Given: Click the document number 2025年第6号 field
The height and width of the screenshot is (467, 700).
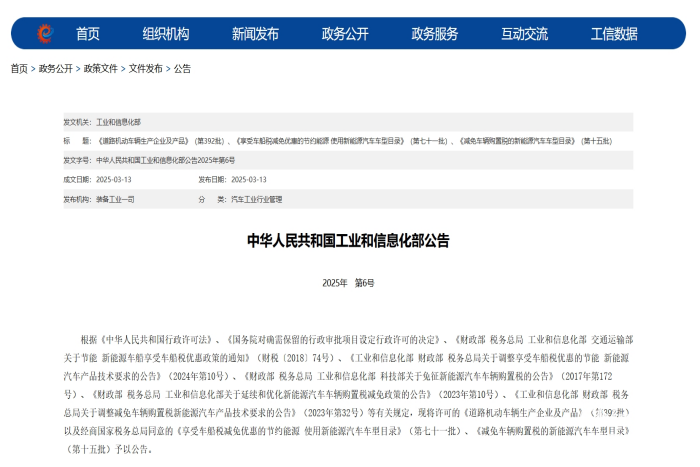Looking at the screenshot, I should (165, 160).
